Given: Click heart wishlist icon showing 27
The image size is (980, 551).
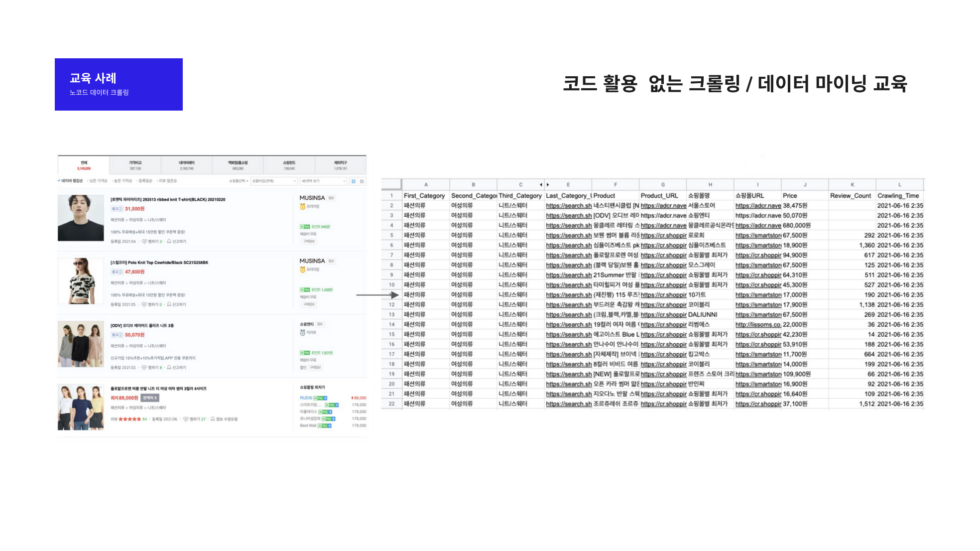Looking at the screenshot, I should [x=186, y=419].
